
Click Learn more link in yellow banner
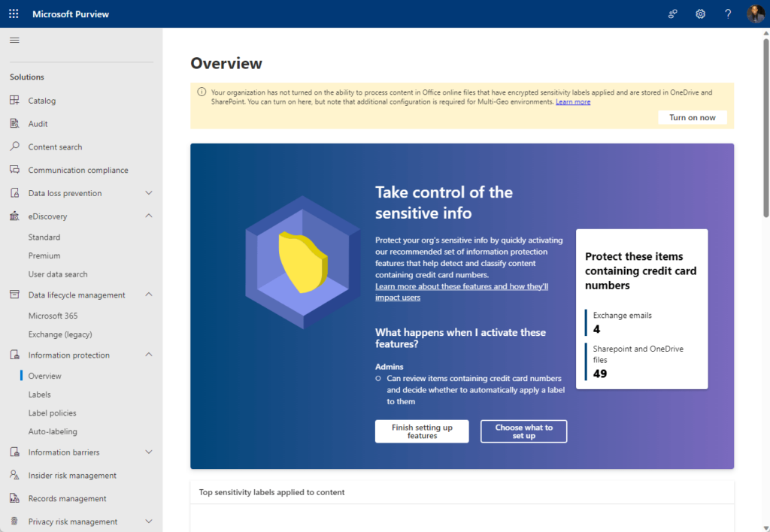573,101
